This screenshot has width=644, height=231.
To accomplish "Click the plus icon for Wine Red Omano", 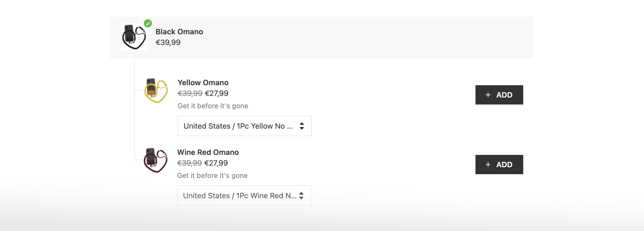I will tap(488, 165).
